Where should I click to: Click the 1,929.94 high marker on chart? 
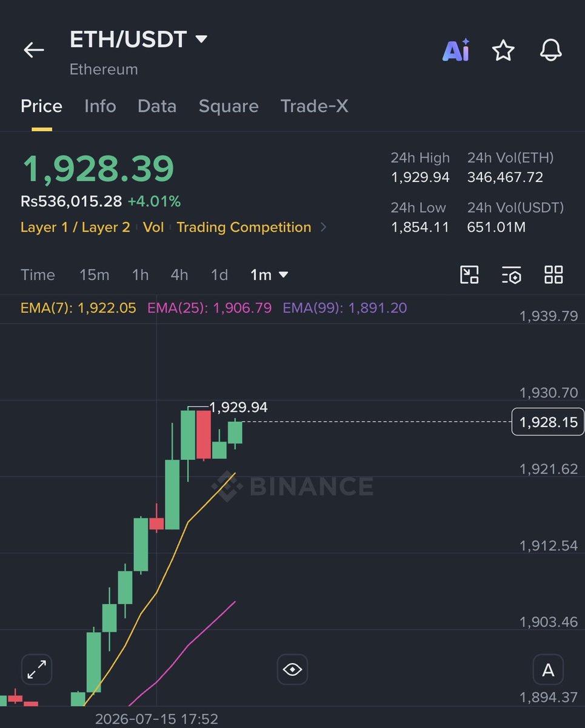tap(238, 407)
